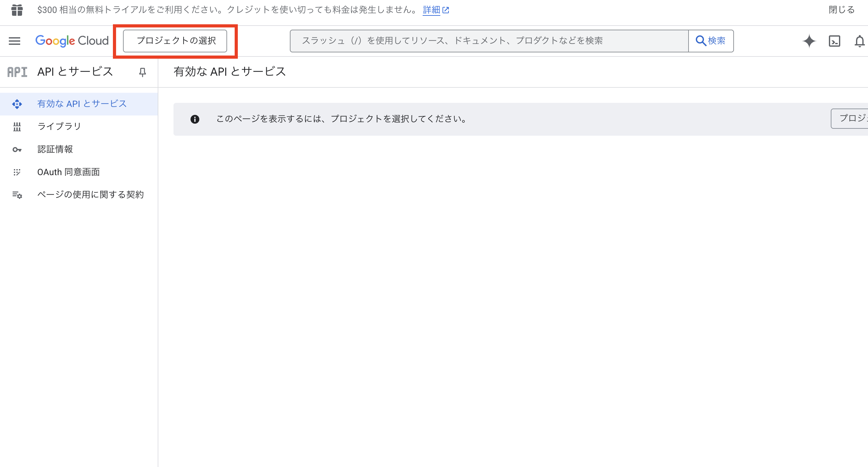Viewport: 868px width, 467px height.
Task: Click the API product icon
Action: [x=17, y=72]
